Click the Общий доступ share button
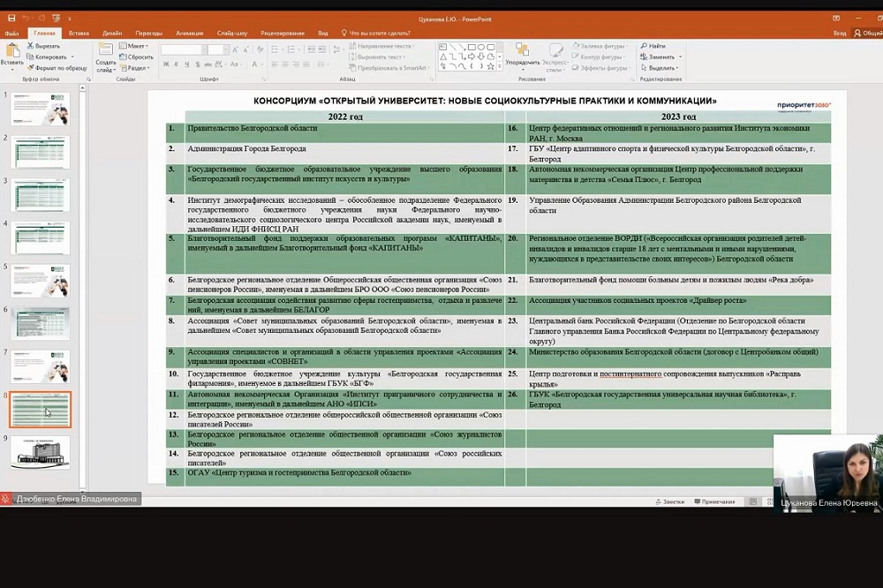This screenshot has width=883, height=588. (x=868, y=33)
